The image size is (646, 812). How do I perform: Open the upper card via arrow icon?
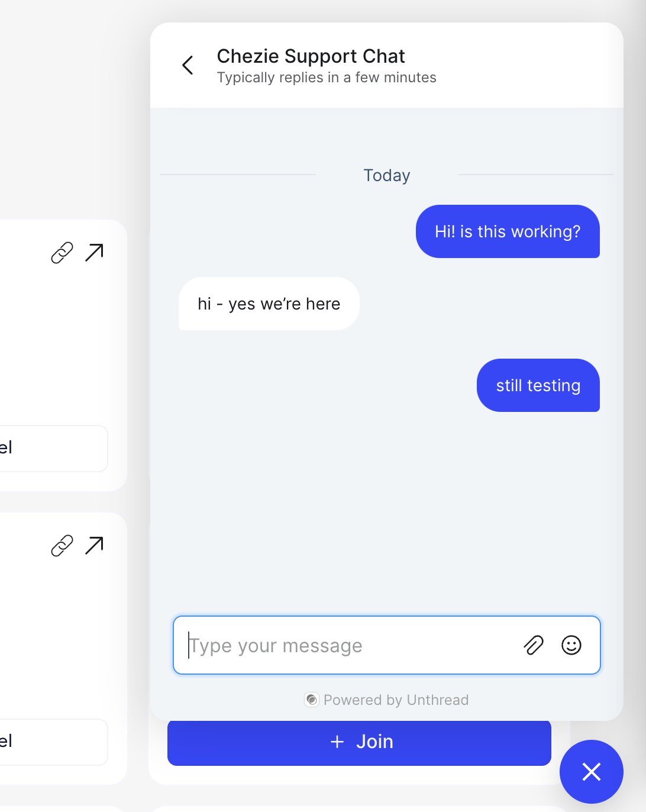pyautogui.click(x=95, y=253)
